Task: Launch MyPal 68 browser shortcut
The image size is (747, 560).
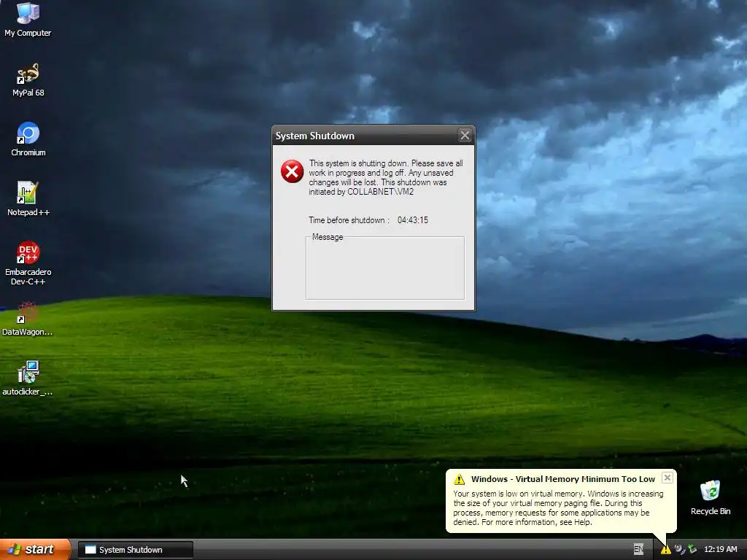Action: click(28, 80)
